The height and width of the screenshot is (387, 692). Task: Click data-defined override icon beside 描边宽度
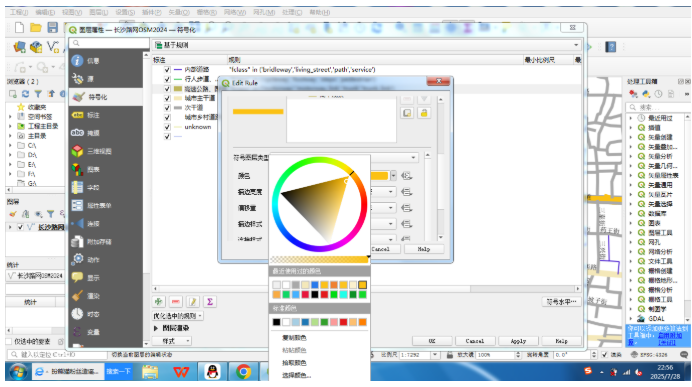(406, 192)
